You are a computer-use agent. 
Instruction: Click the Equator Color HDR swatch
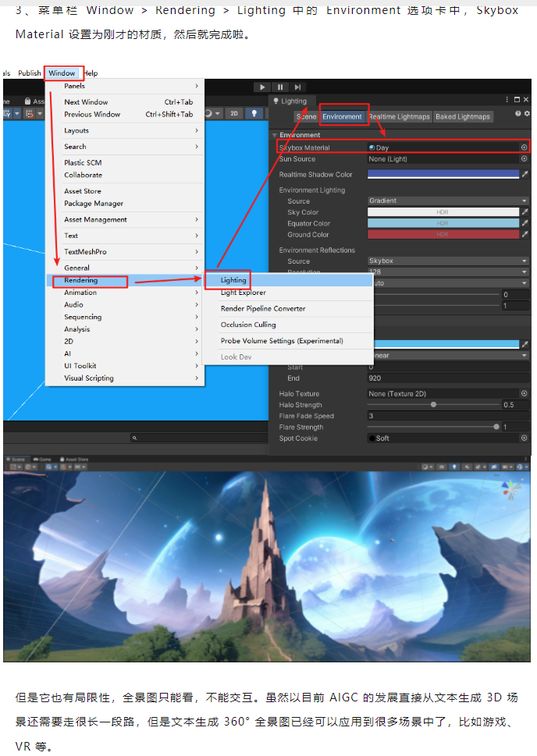coord(443,223)
